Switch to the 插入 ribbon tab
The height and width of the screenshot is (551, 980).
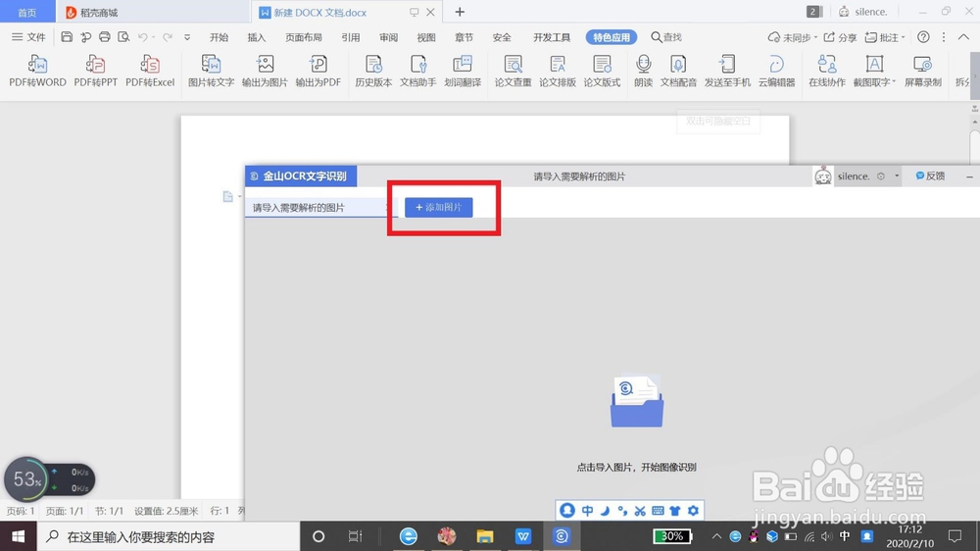256,37
